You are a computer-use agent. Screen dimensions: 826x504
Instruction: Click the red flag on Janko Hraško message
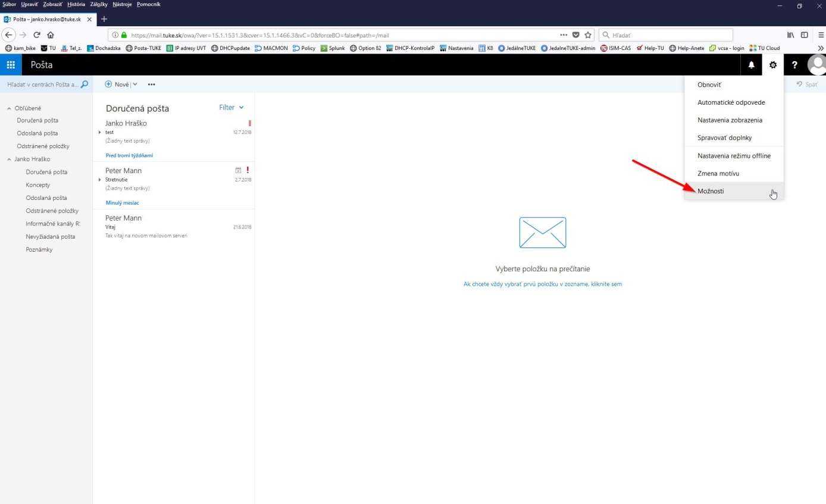250,123
